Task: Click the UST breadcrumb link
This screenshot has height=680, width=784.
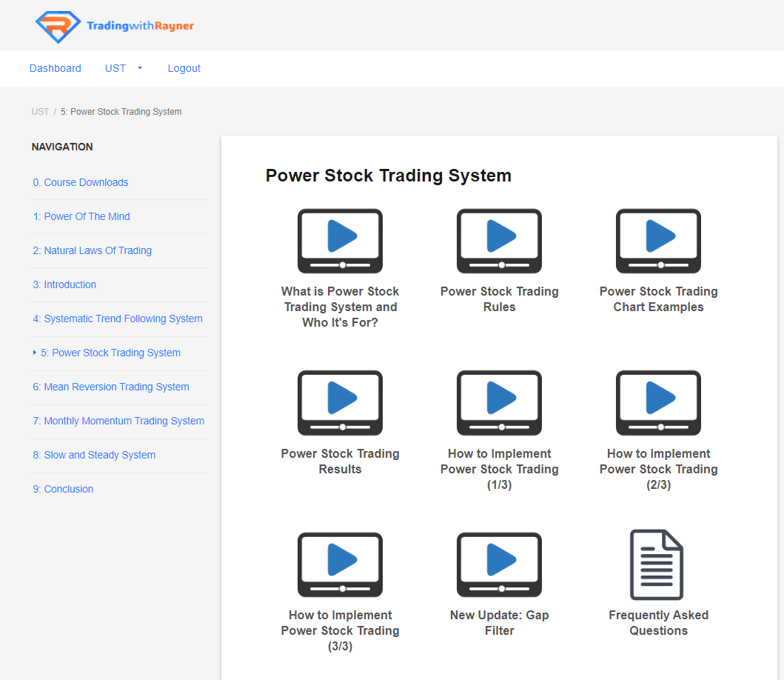Action: pos(40,112)
